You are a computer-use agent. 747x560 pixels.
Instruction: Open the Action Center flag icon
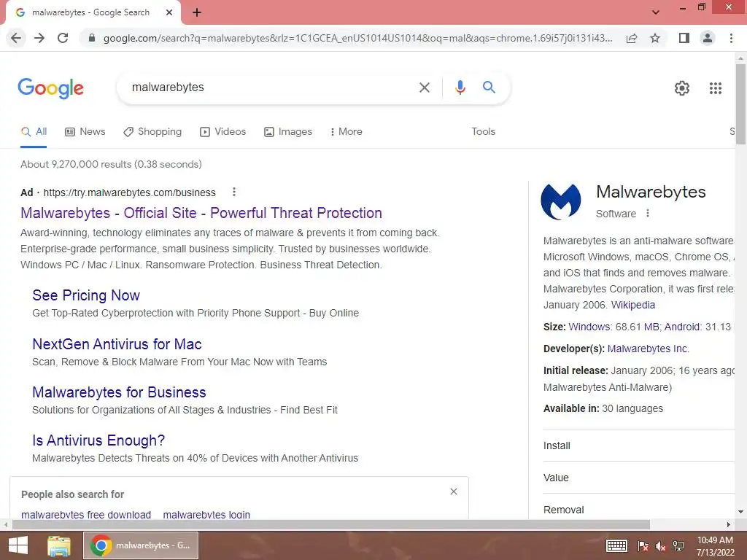click(x=643, y=545)
